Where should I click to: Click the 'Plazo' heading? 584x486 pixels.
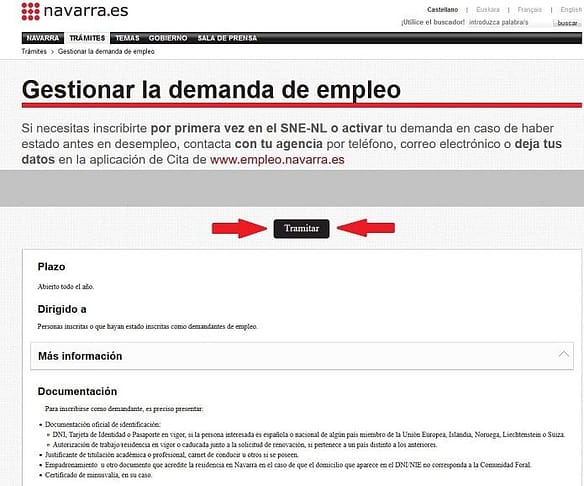point(51,267)
